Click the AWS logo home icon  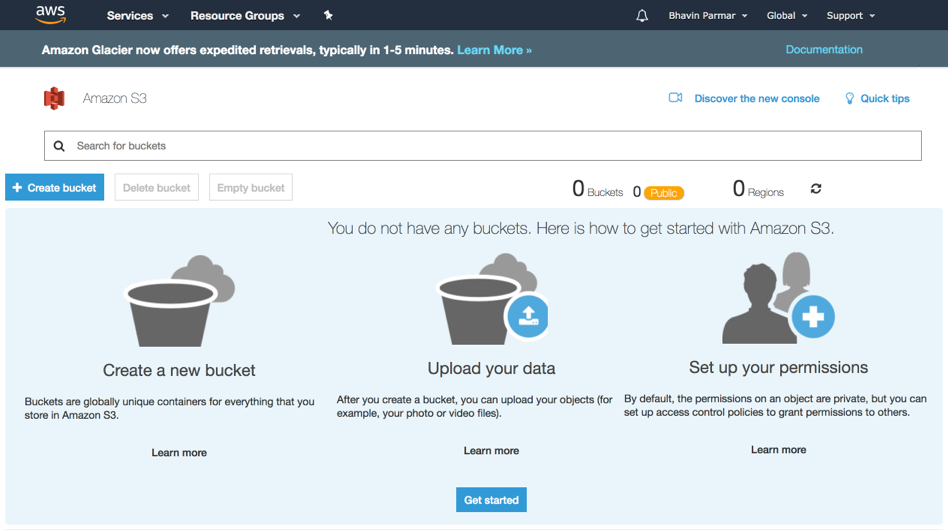50,15
